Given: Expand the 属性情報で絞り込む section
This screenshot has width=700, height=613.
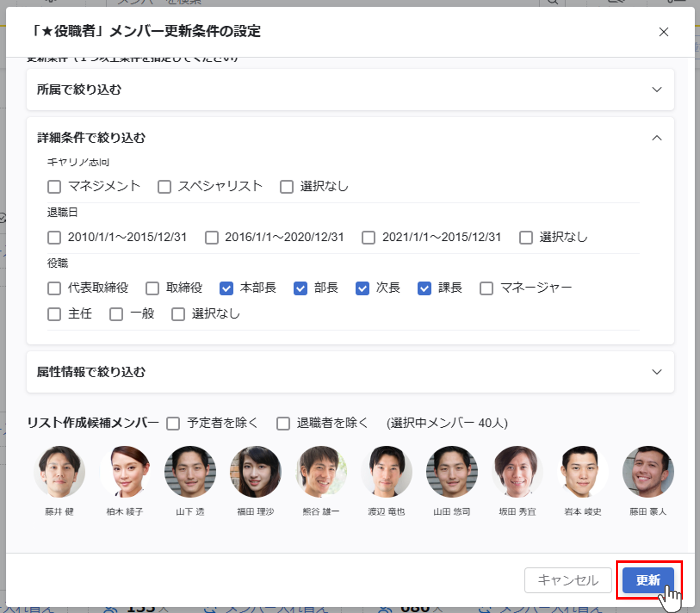Looking at the screenshot, I should [656, 371].
